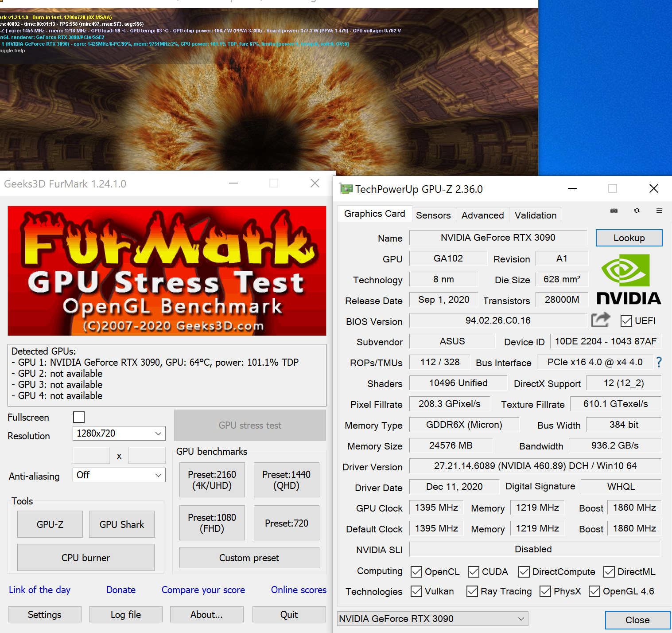
Task: Open the FurMark Log file
Action: pyautogui.click(x=125, y=614)
